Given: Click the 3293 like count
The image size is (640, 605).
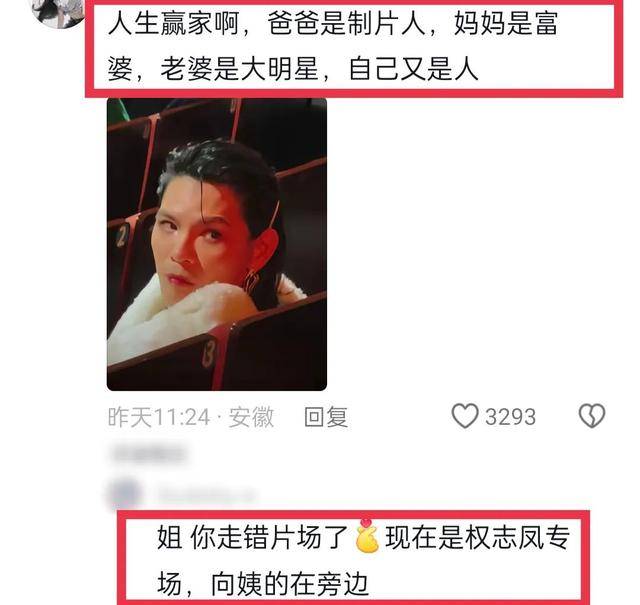Looking at the screenshot, I should [x=510, y=417].
